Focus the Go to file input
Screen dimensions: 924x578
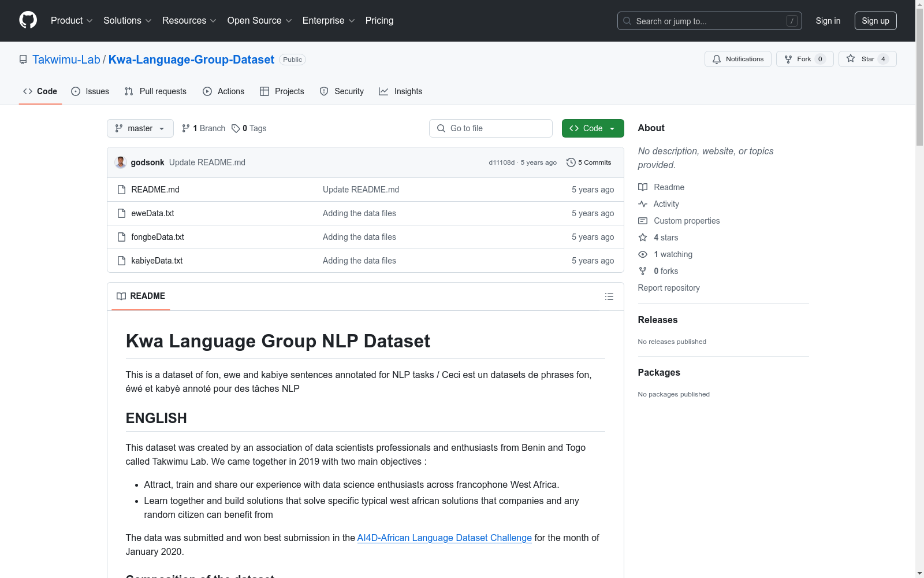(x=491, y=128)
